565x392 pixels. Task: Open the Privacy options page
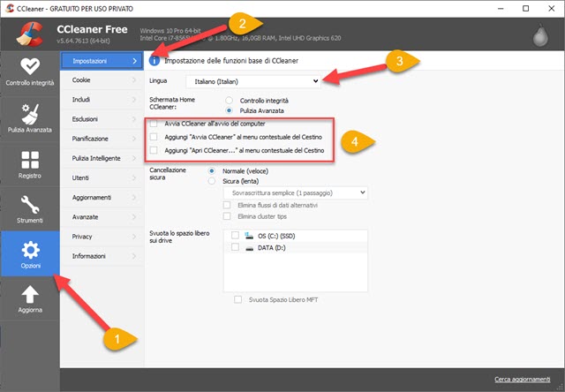102,237
